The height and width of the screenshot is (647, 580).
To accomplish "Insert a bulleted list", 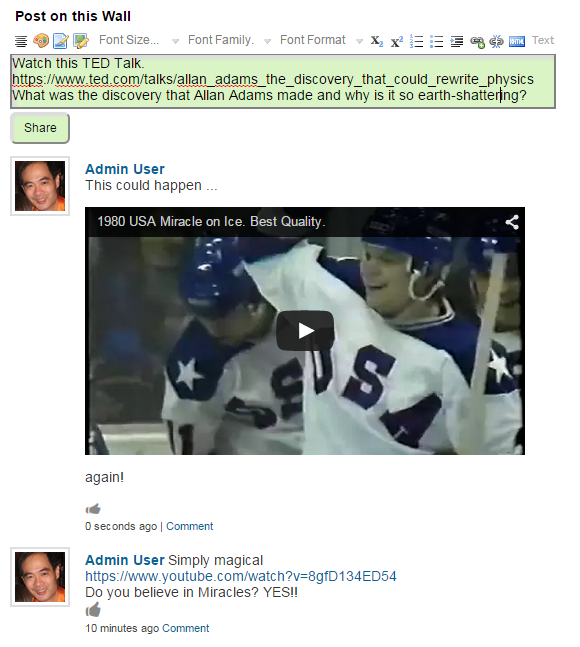I will (436, 41).
